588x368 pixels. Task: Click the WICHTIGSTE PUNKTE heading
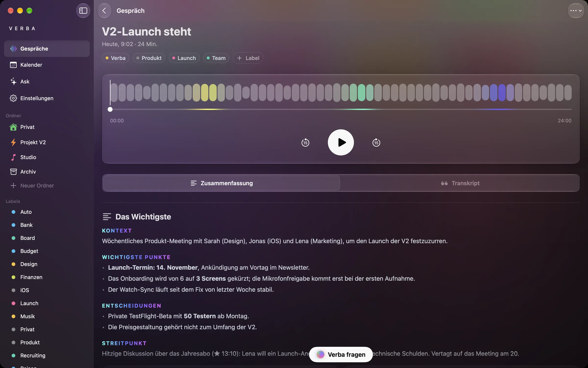pos(136,257)
